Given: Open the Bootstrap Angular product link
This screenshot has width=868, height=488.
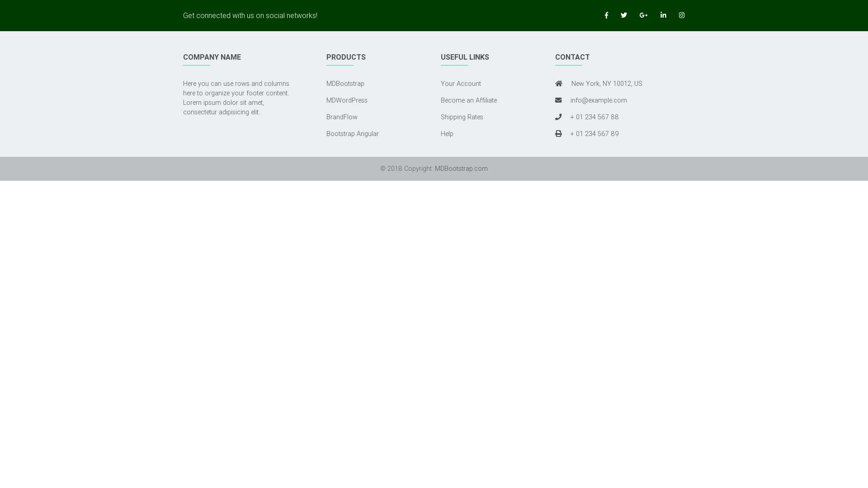Looking at the screenshot, I should click(353, 134).
